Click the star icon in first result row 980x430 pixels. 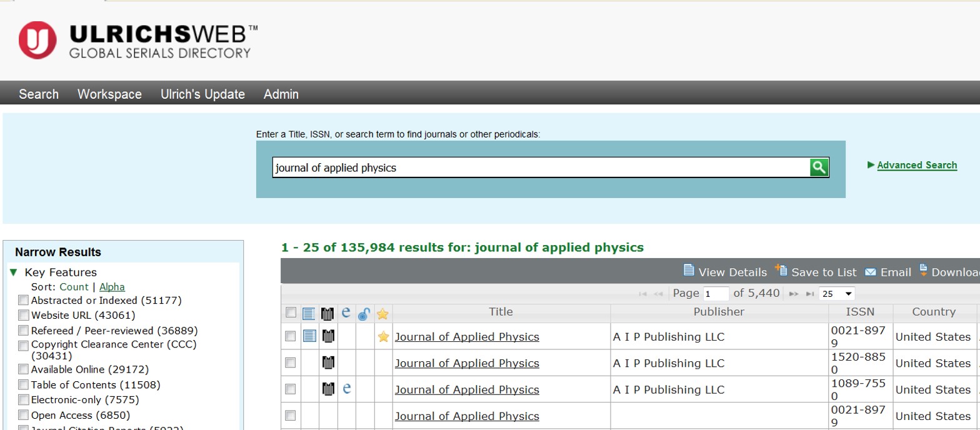pos(383,337)
